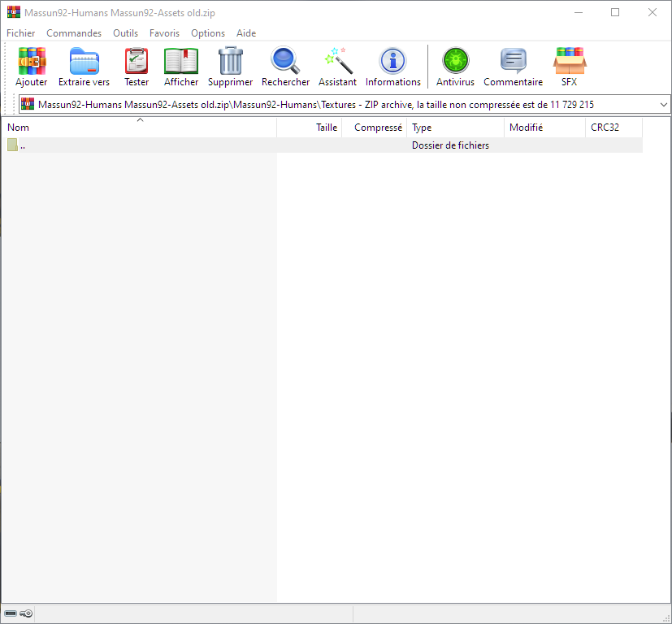Viewport: 672px width, 624px height.
Task: Click the Ajouter toolbar icon
Action: coord(32,67)
